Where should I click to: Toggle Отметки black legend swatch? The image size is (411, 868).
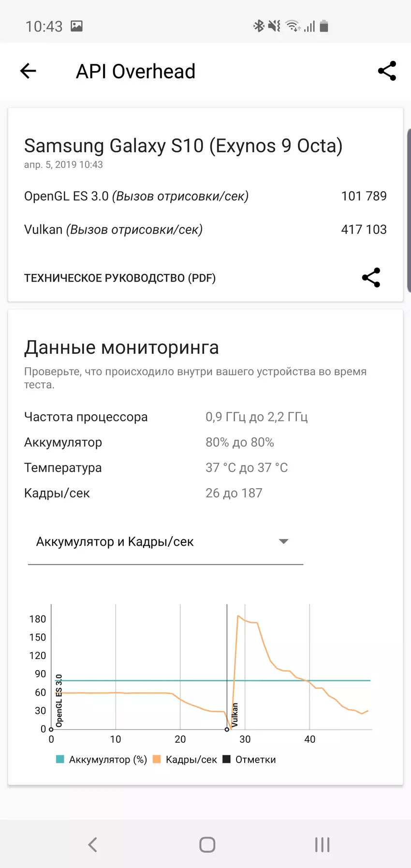pos(226,759)
